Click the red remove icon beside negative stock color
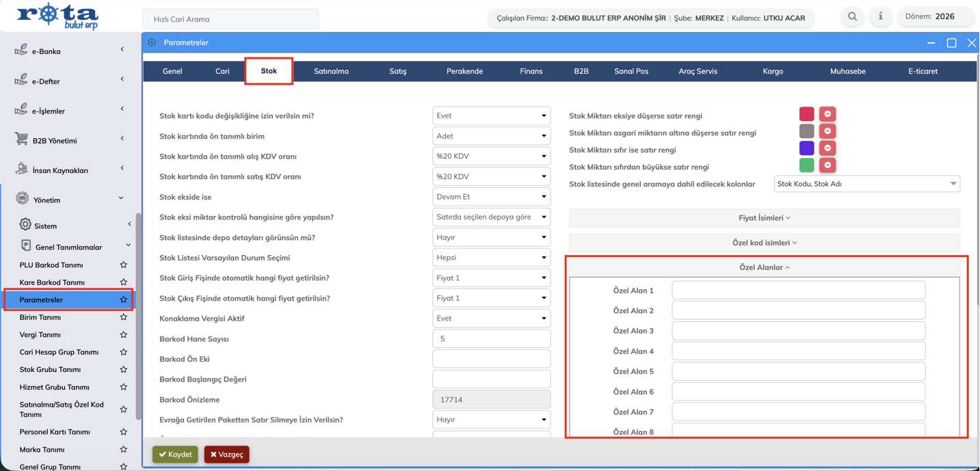 tap(827, 114)
